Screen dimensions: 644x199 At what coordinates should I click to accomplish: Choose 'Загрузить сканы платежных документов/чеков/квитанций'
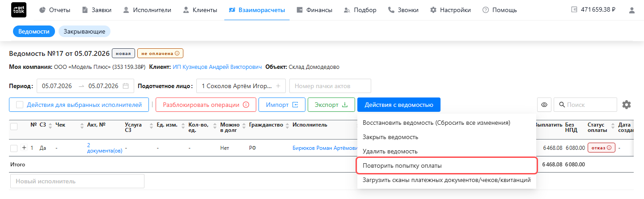click(447, 180)
